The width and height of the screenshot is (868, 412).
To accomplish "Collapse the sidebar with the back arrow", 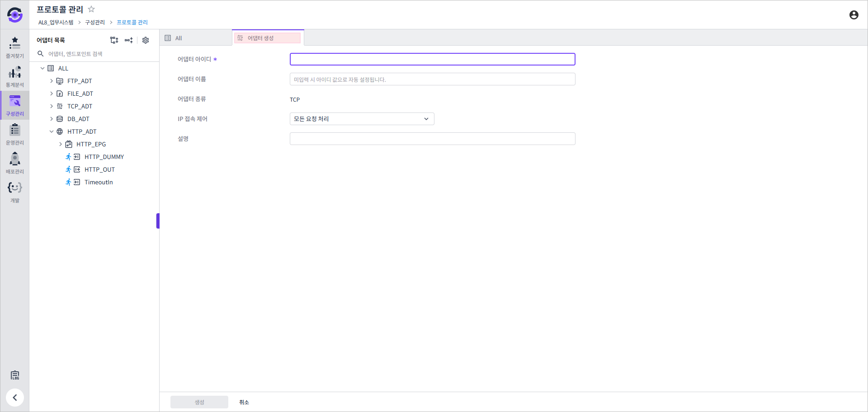I will pos(15,398).
